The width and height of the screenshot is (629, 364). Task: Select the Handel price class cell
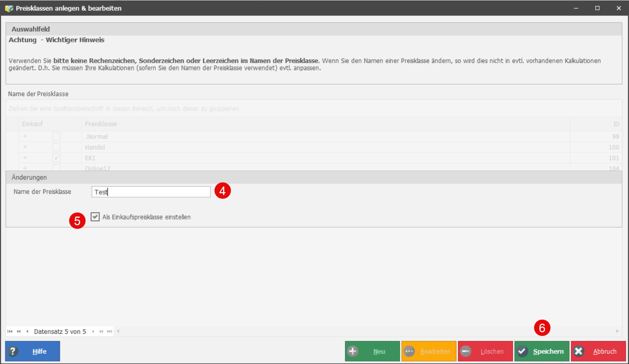pyautogui.click(x=326, y=147)
